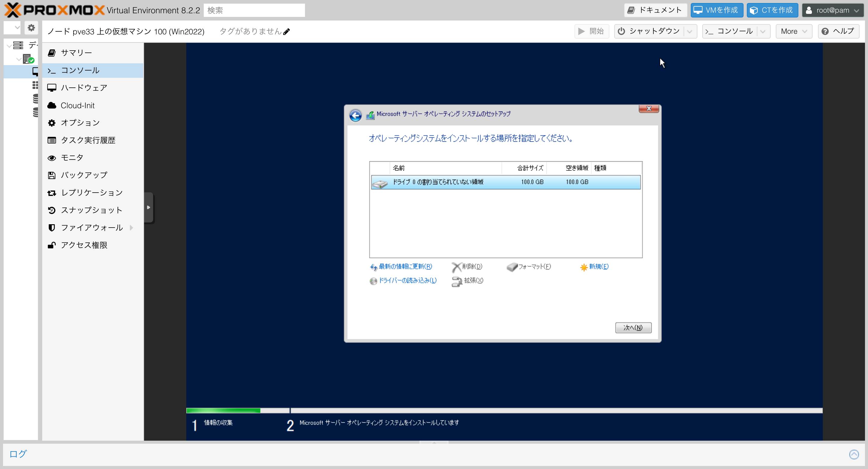This screenshot has height=469, width=868.
Task: Open the サマリー tab of the VM
Action: (x=76, y=52)
